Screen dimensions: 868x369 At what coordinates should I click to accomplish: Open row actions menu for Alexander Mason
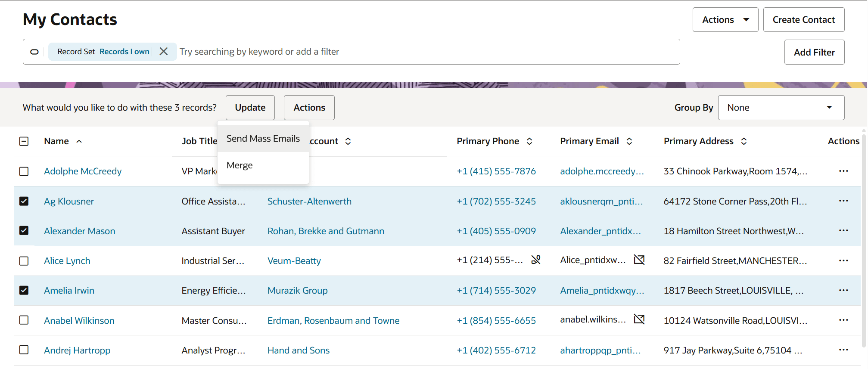coord(843,231)
